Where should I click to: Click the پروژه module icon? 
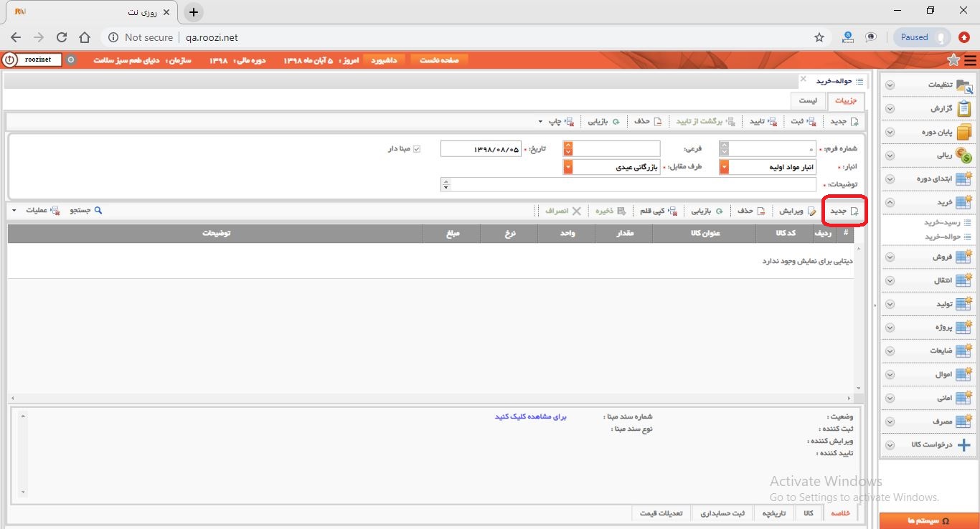(x=963, y=328)
